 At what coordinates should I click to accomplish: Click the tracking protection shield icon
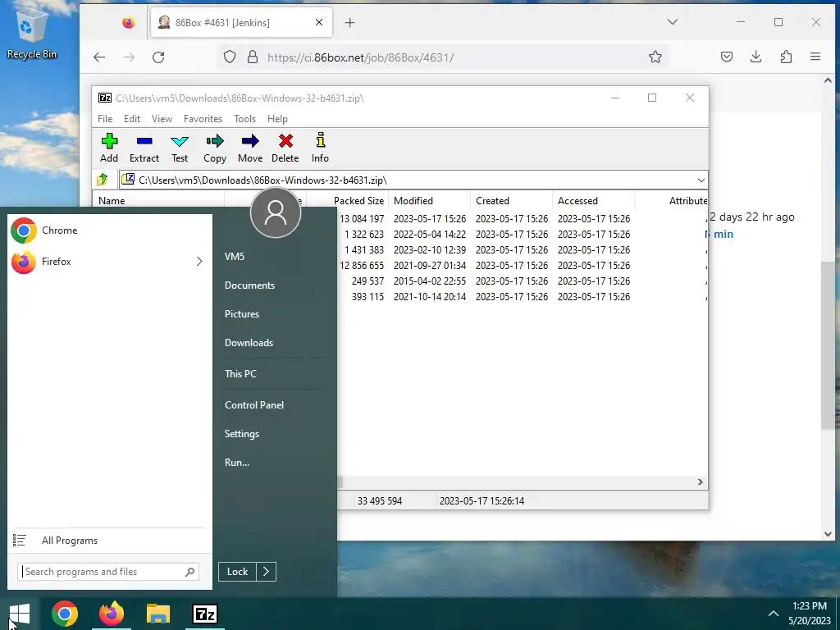tap(230, 57)
